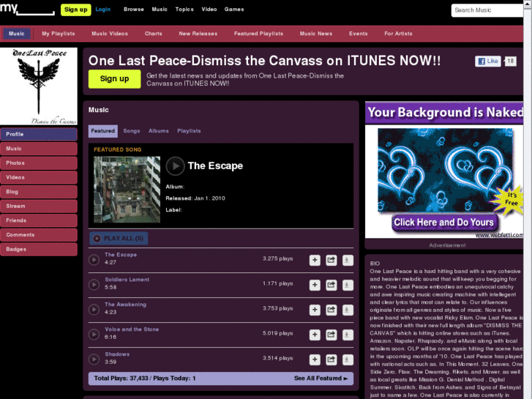532x399 pixels.
Task: Play the featured song The Escape
Action: click(x=175, y=166)
